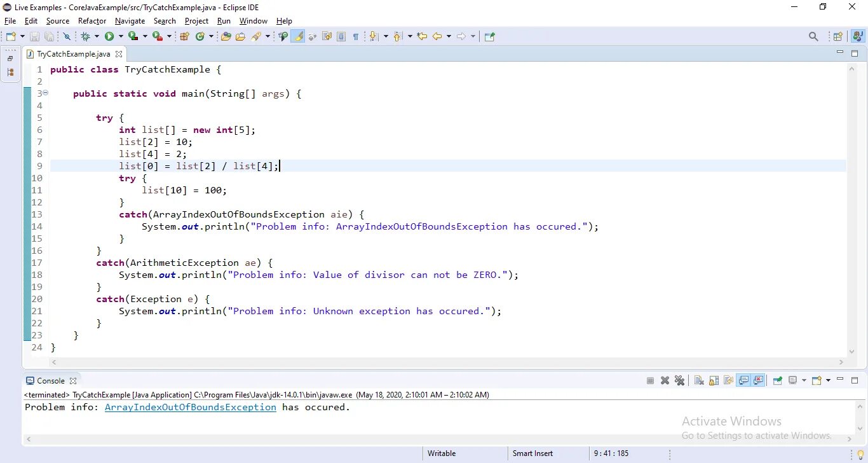Expand the Run button dropdown
Image resolution: width=868 pixels, height=463 pixels.
(121, 36)
